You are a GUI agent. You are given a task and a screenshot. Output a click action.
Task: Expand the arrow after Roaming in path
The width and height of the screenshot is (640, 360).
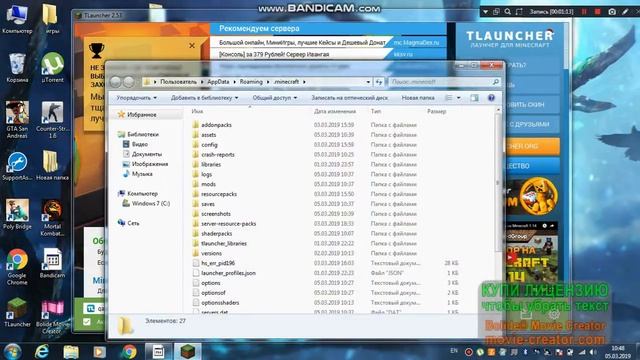[x=268, y=82]
